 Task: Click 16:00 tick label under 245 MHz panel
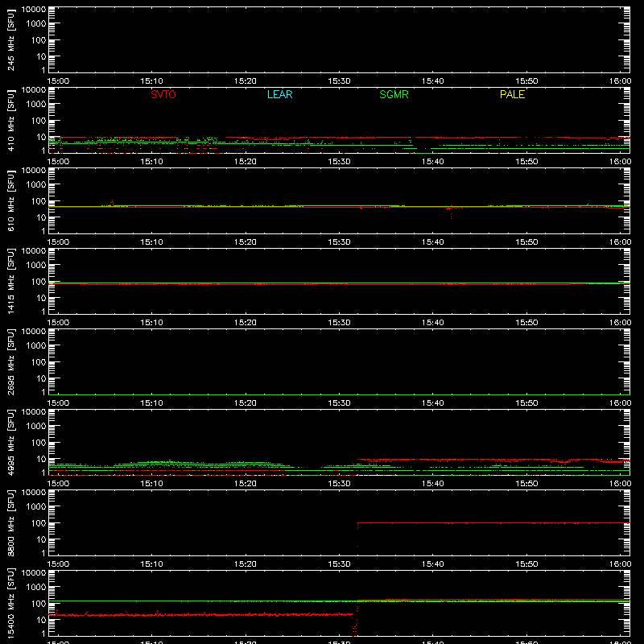620,81
